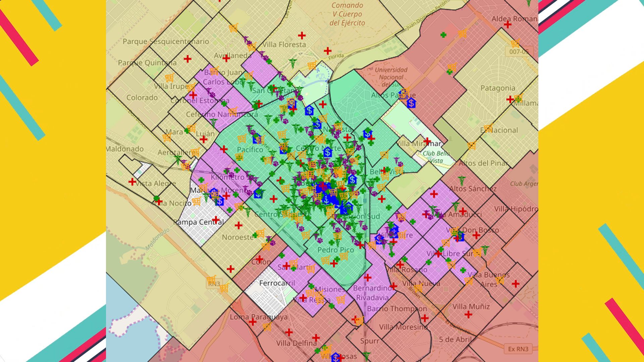Image resolution: width=644 pixels, height=362 pixels.
Task: Click Comando V Cuerpo del Ejército label
Action: pos(347,14)
